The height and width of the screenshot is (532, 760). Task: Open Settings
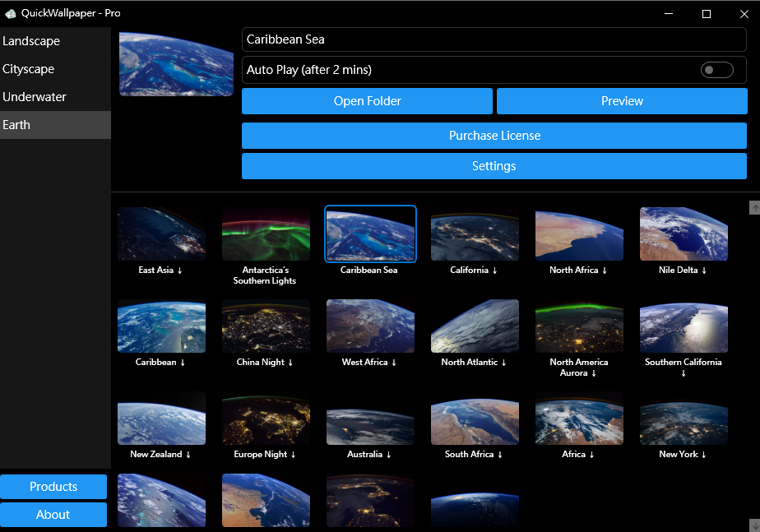click(494, 166)
